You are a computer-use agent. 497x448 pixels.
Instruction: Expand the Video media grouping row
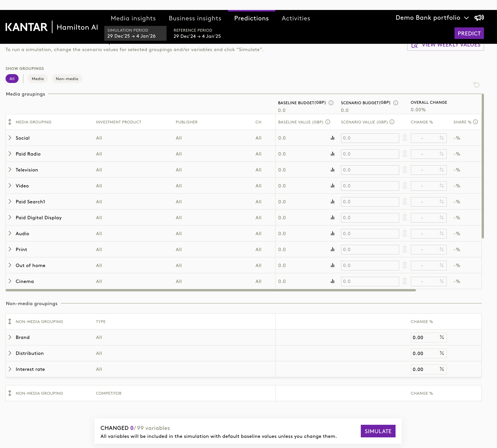coord(10,186)
